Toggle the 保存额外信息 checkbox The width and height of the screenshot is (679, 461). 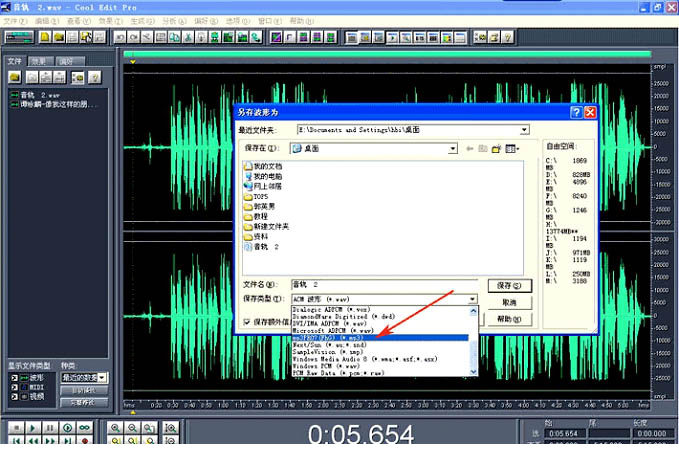[246, 322]
